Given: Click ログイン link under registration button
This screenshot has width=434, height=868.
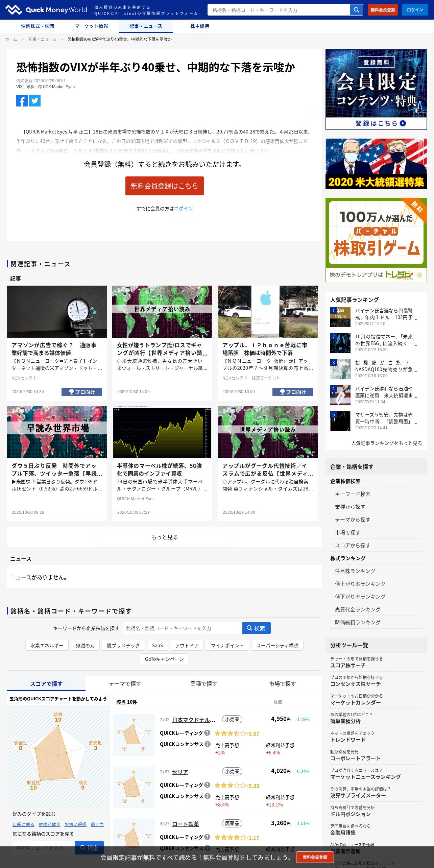Looking at the screenshot, I should pyautogui.click(x=184, y=209).
